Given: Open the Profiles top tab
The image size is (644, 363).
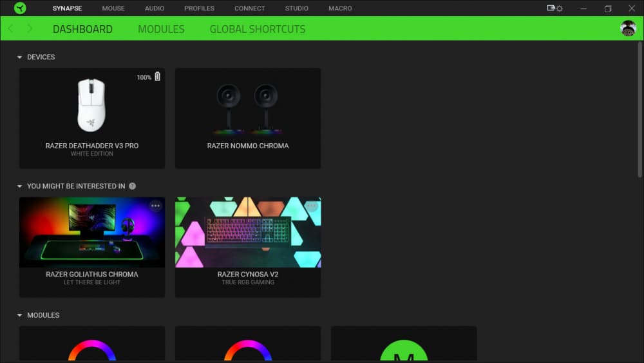Looking at the screenshot, I should (199, 8).
